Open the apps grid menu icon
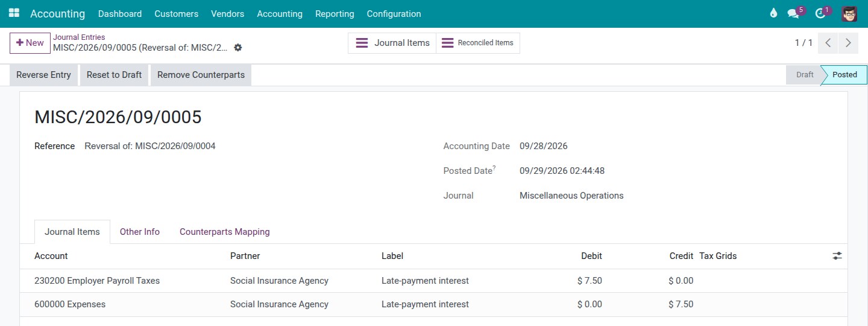The width and height of the screenshot is (868, 326). pyautogui.click(x=14, y=13)
